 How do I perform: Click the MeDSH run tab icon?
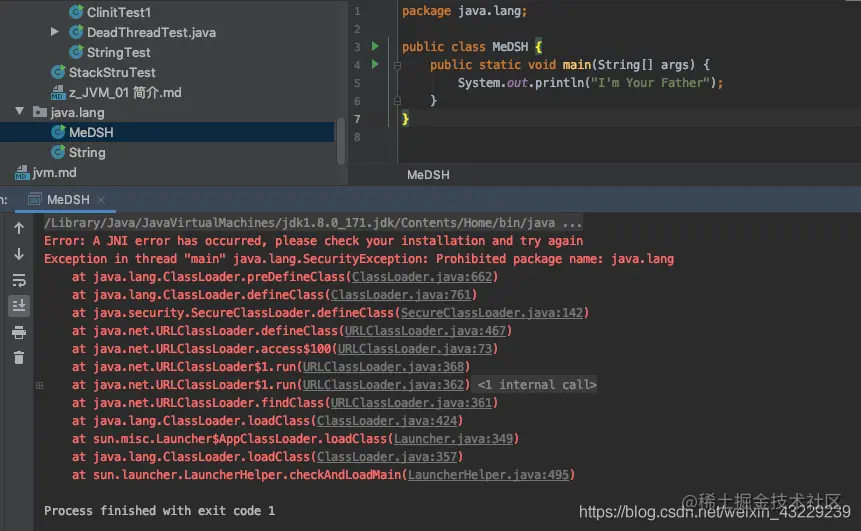[x=35, y=199]
